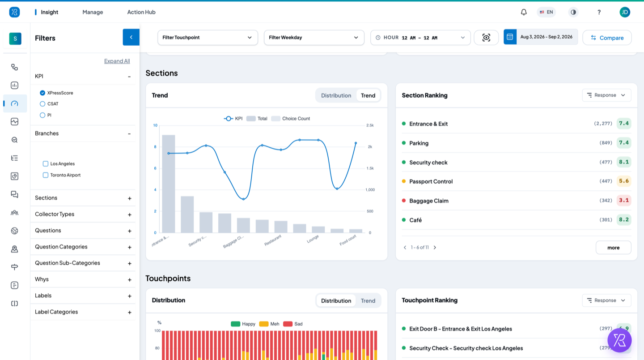
Task: Click the eye scan focus icon button
Action: point(486,38)
